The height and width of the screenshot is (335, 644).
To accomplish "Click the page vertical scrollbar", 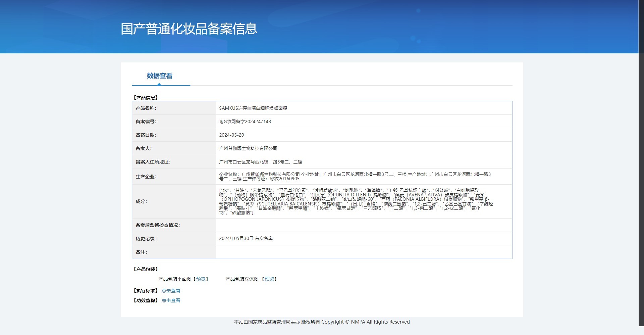I will point(641,163).
